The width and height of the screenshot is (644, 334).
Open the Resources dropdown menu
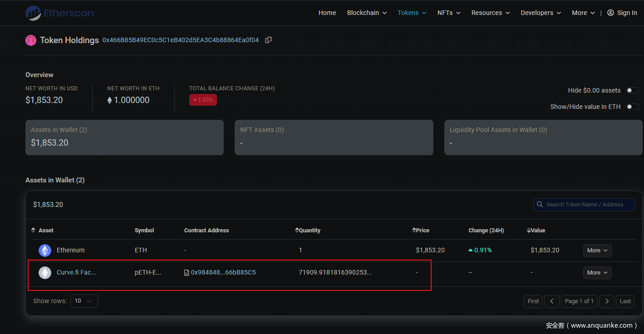click(x=491, y=13)
